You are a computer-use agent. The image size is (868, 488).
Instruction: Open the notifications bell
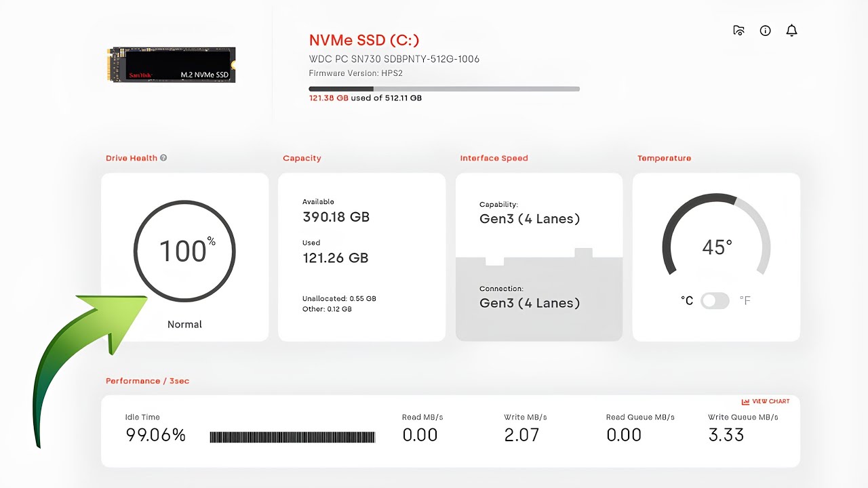click(x=791, y=30)
